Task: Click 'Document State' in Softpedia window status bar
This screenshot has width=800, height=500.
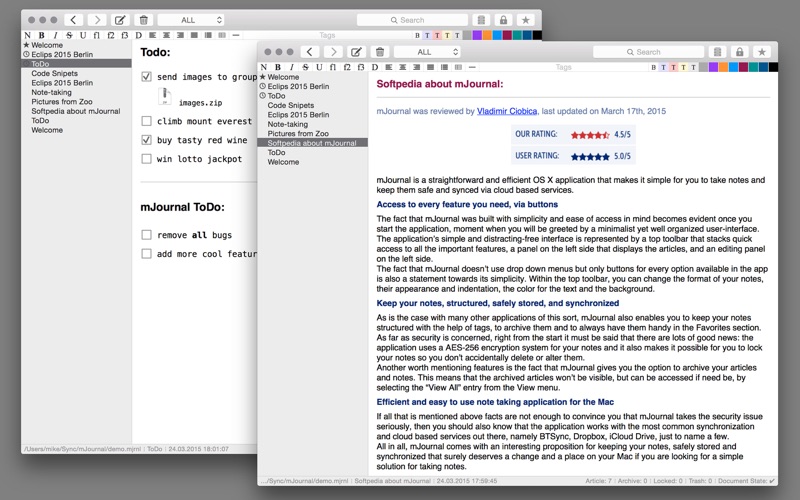Action: pos(746,481)
